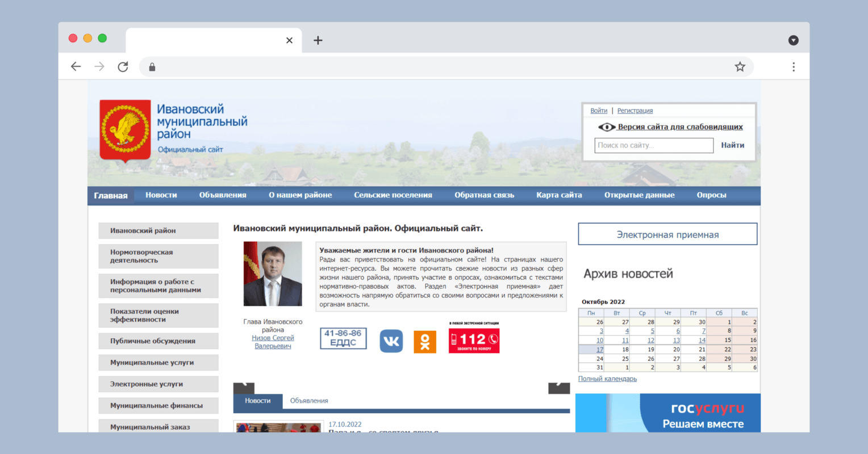
Task: Close the current browser tab
Action: pos(289,40)
